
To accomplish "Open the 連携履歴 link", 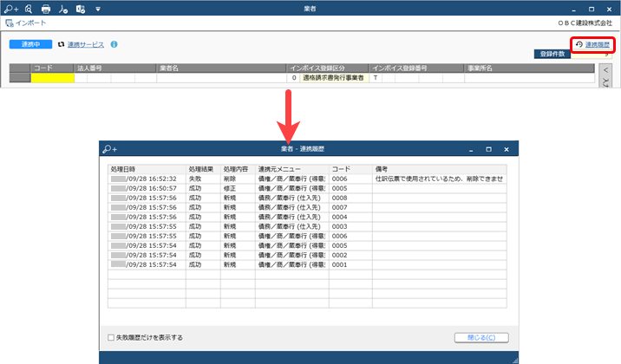I will [598, 44].
